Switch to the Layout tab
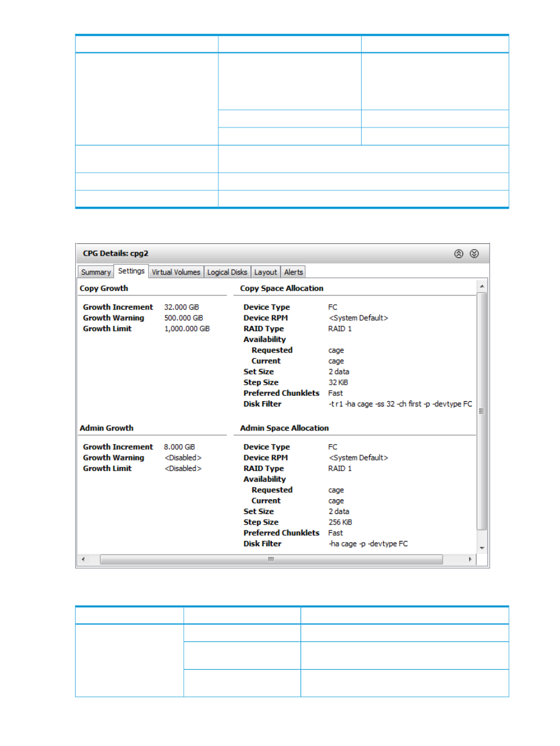560x746 pixels. (x=265, y=272)
